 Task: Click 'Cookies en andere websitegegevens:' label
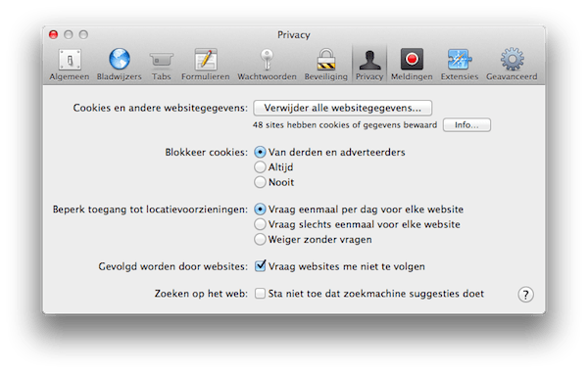[160, 108]
